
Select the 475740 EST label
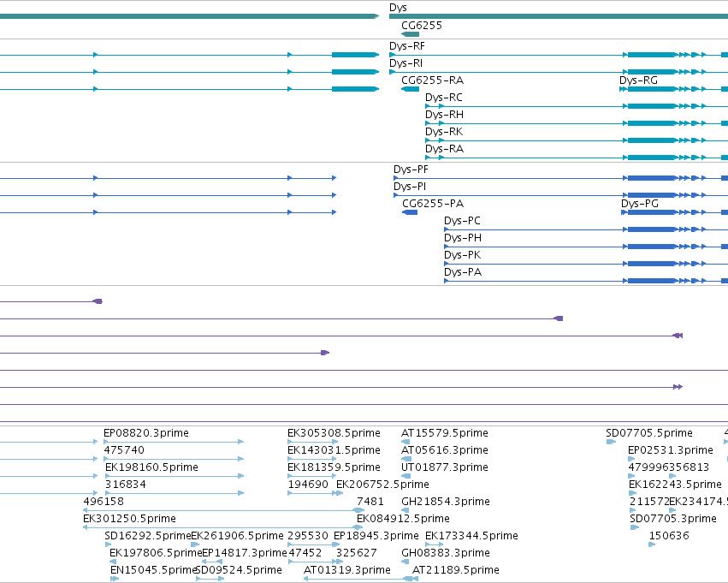tap(124, 450)
